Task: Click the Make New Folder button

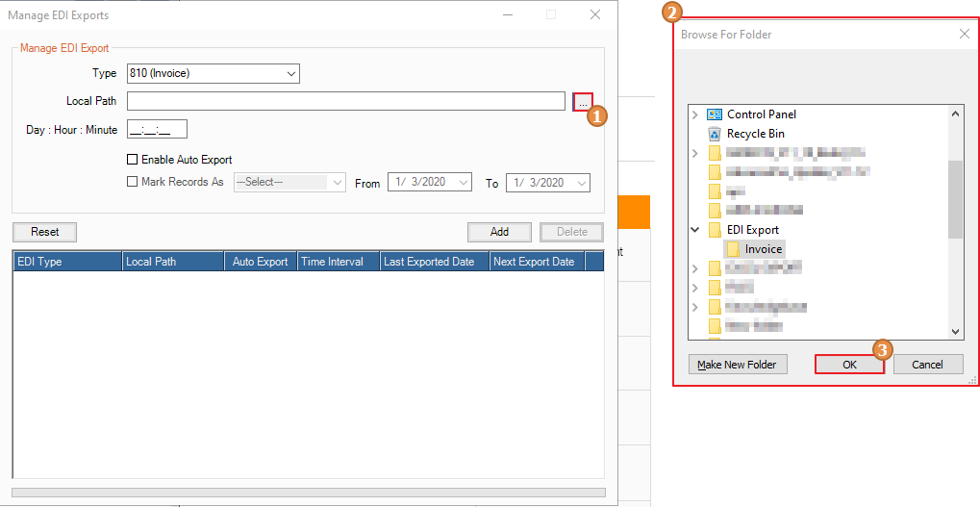Action: coord(738,365)
